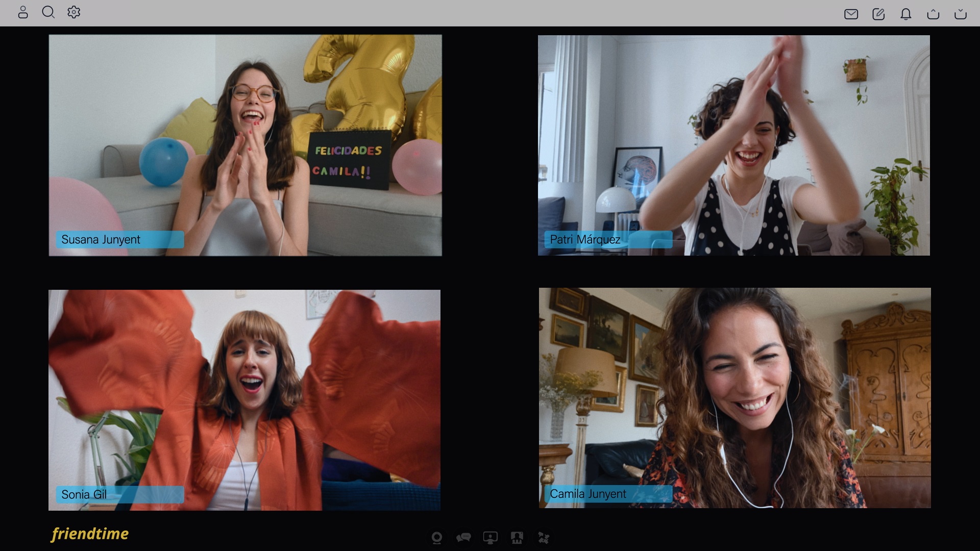This screenshot has width=980, height=551.
Task: Open the participants group icon
Action: (517, 538)
